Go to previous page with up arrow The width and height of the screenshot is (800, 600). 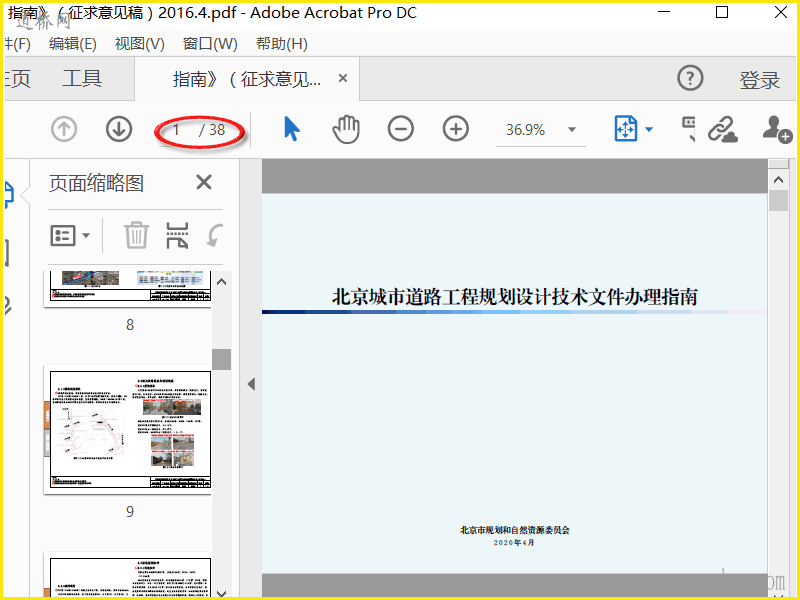point(64,129)
